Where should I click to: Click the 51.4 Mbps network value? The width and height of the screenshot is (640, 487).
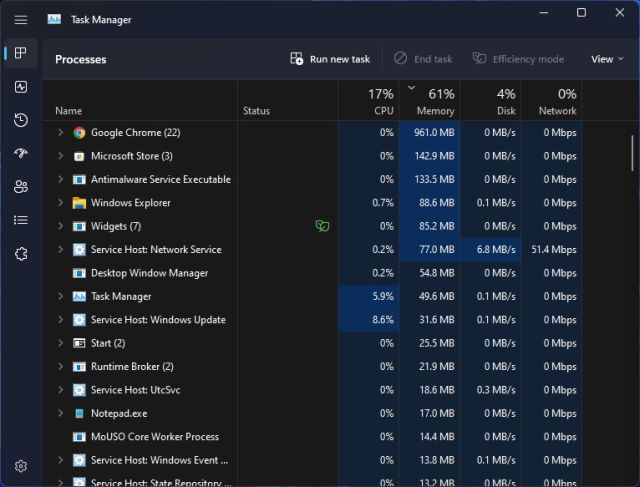[554, 249]
